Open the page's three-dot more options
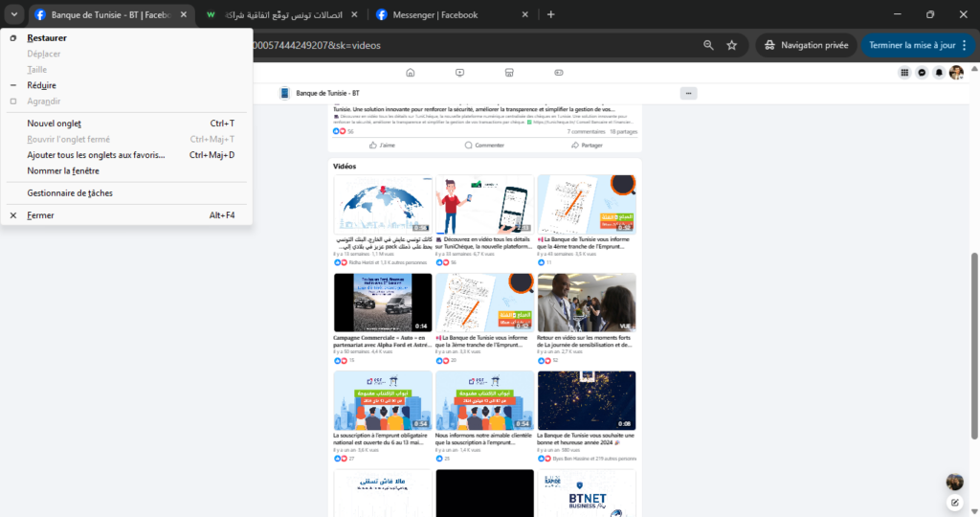Screen dimensions: 980x517 pyautogui.click(x=688, y=93)
